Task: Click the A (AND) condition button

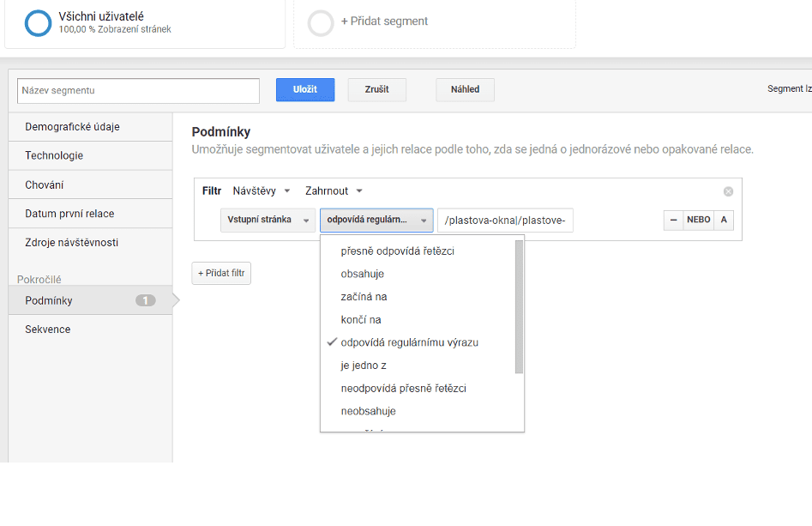Action: 724,221
